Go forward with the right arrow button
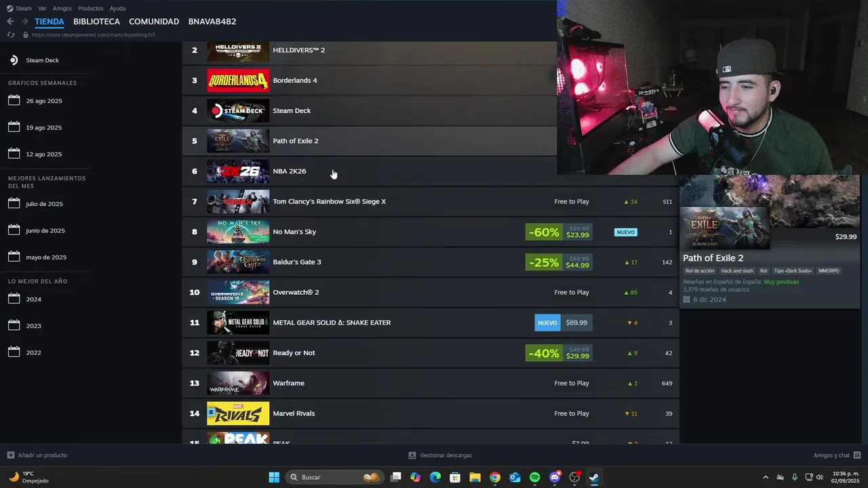The height and width of the screenshot is (488, 868). [24, 22]
